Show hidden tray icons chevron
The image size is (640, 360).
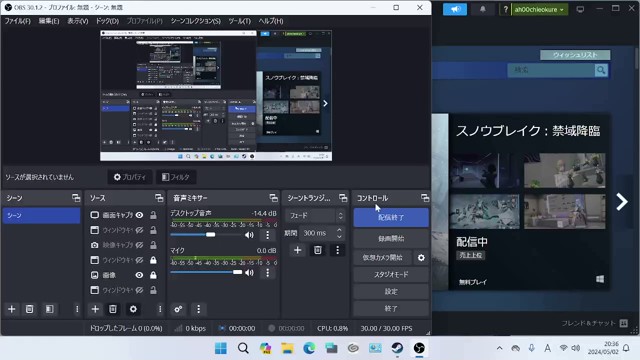499,348
